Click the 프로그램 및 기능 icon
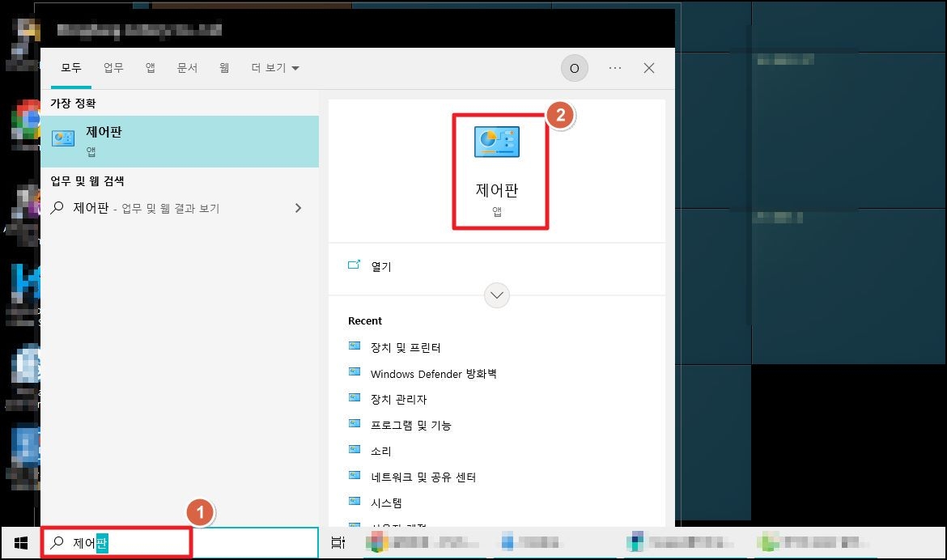The height and width of the screenshot is (560, 947). click(x=355, y=425)
